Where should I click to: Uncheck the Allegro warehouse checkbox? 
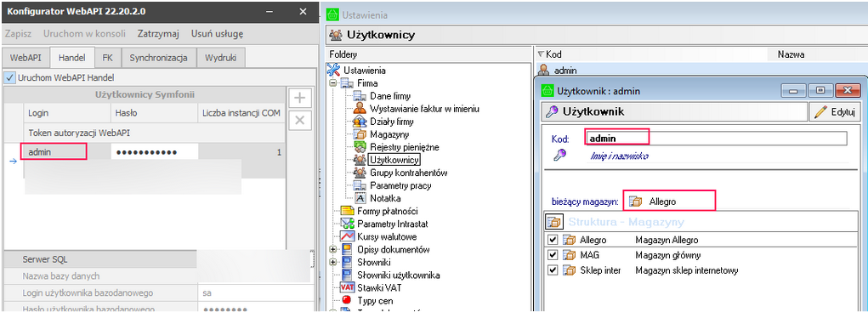click(553, 240)
